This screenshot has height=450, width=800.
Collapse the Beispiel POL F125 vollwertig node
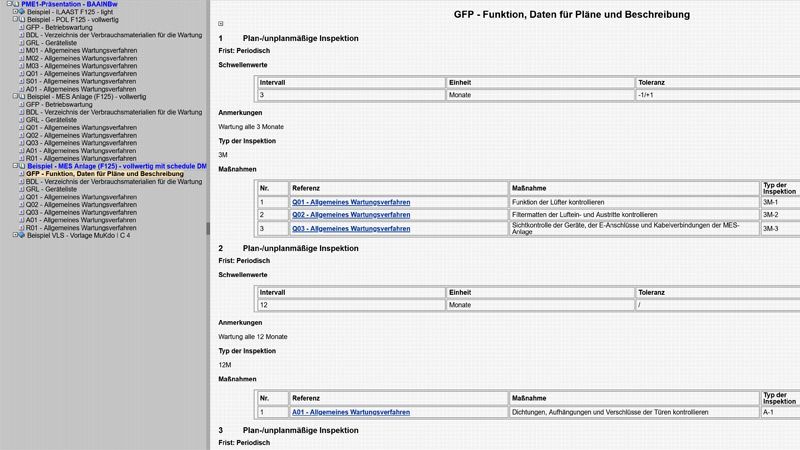click(14, 20)
